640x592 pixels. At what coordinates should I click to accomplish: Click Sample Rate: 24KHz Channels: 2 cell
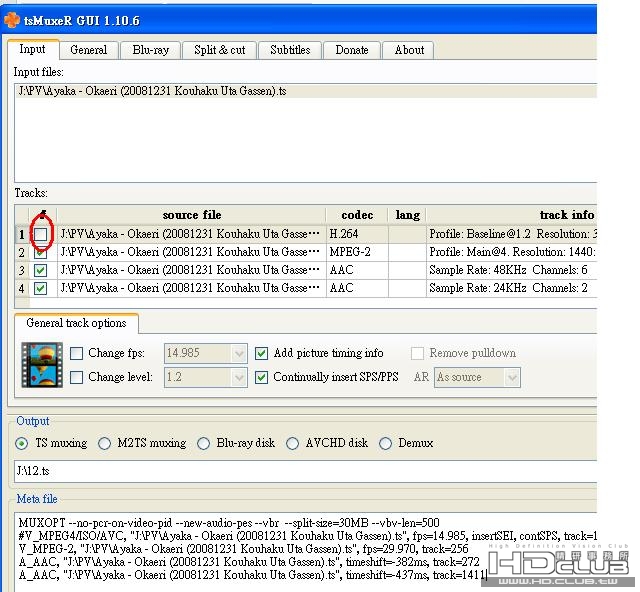pos(512,288)
